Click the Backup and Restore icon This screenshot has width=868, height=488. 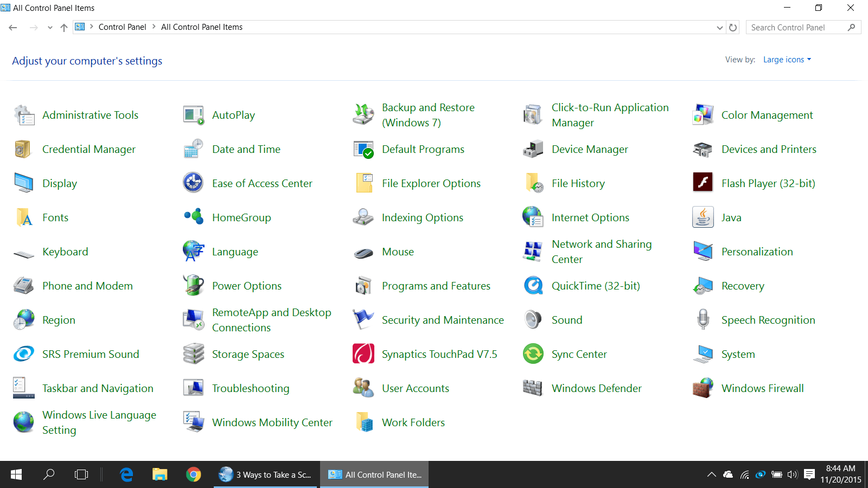363,115
